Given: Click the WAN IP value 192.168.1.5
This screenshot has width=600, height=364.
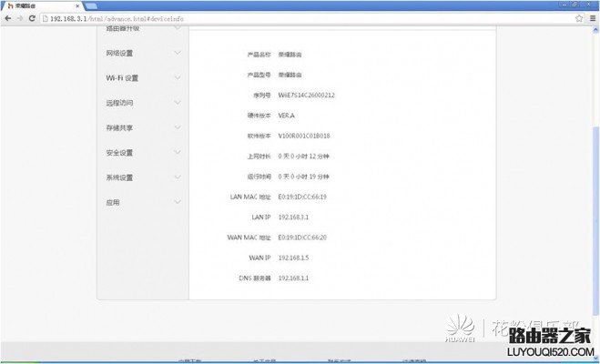Looking at the screenshot, I should (x=293, y=258).
